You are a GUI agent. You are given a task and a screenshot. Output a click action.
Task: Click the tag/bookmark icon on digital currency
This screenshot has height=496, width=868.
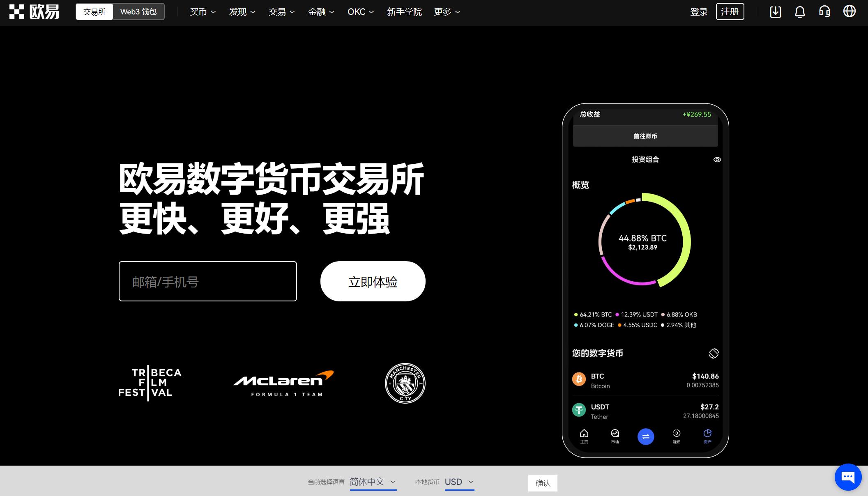tap(713, 352)
